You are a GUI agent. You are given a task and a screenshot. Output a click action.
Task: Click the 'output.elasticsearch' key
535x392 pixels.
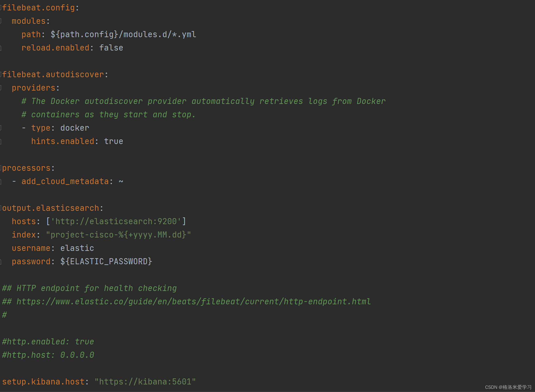pyautogui.click(x=51, y=208)
